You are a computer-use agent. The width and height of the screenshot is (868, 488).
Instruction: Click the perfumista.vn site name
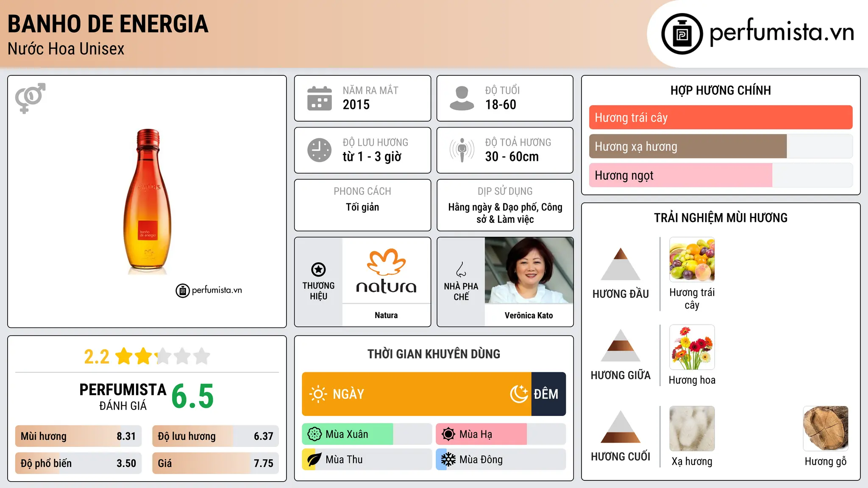tap(782, 33)
